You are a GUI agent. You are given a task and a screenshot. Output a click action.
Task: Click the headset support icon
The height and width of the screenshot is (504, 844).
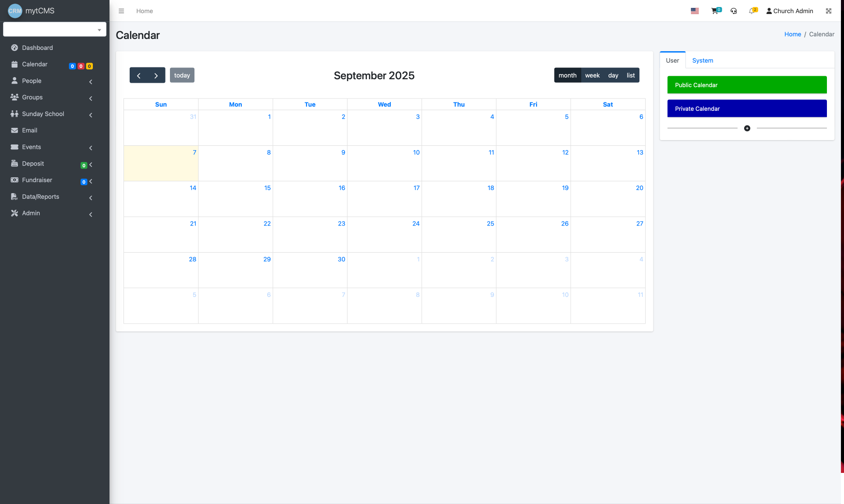pos(734,11)
